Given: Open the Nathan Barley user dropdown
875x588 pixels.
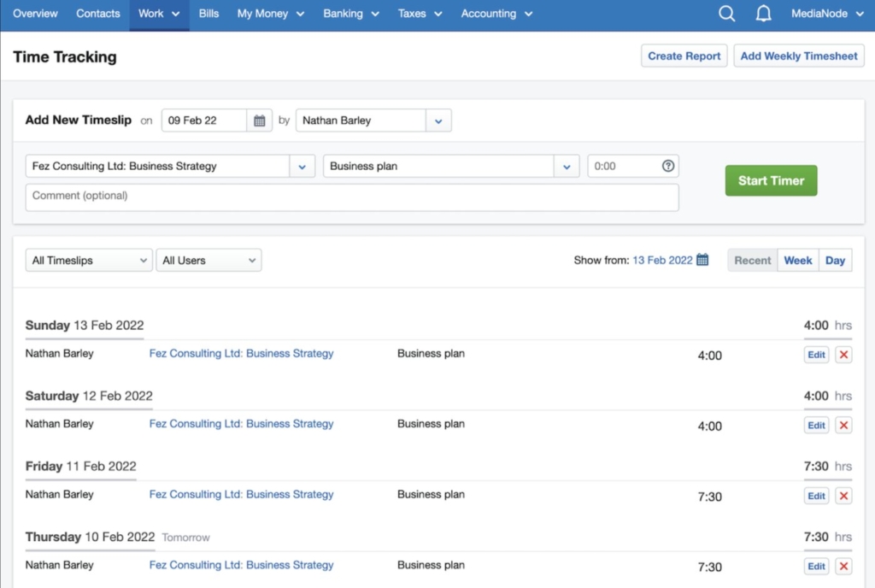Looking at the screenshot, I should tap(437, 121).
